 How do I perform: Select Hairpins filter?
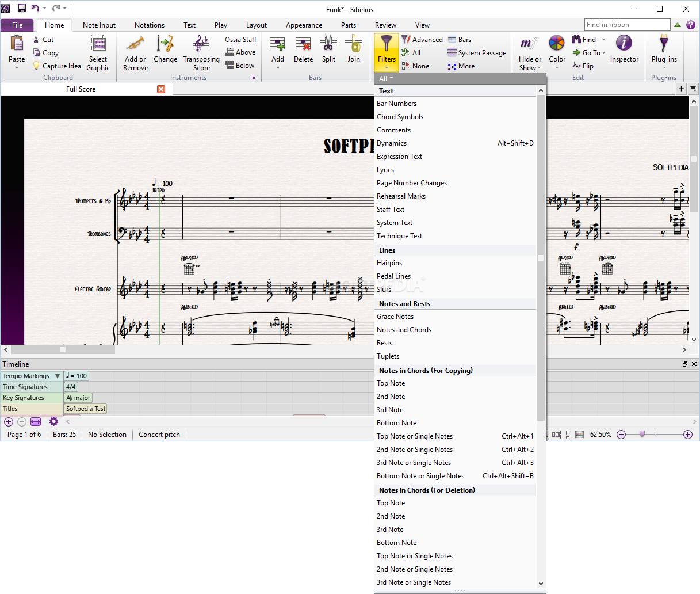pyautogui.click(x=455, y=263)
